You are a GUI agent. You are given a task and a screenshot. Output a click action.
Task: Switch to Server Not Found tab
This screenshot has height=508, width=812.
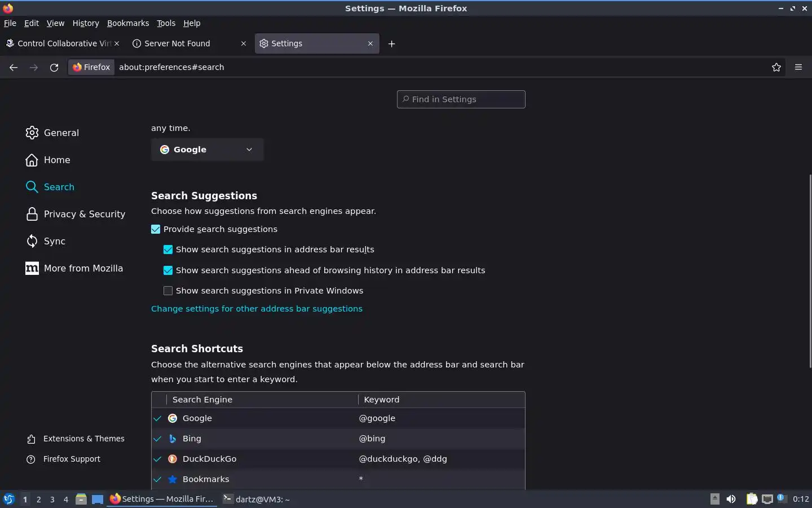pyautogui.click(x=189, y=43)
